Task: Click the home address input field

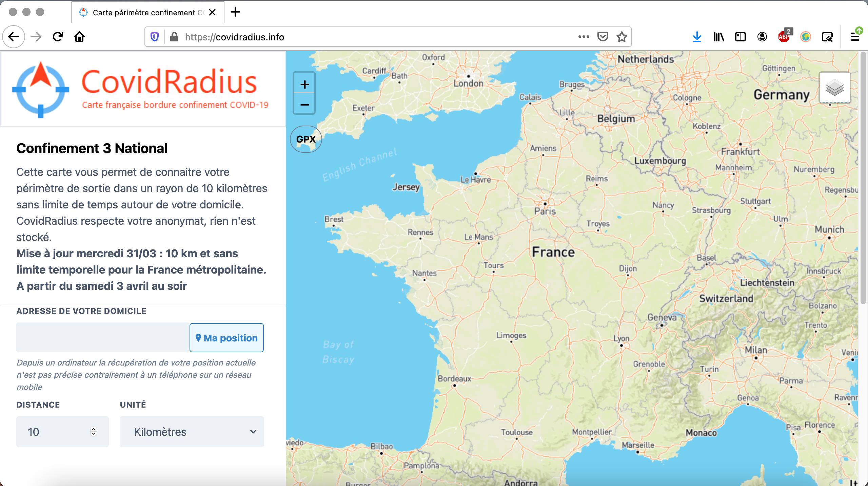Action: pos(103,338)
